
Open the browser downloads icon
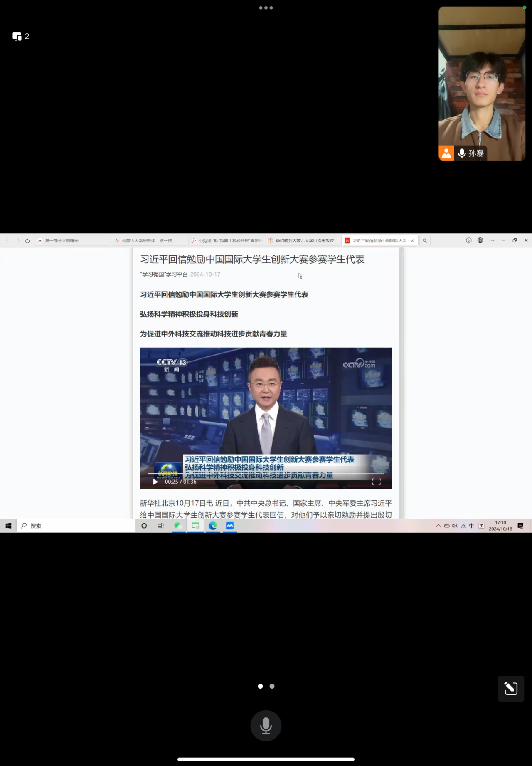[x=468, y=240]
